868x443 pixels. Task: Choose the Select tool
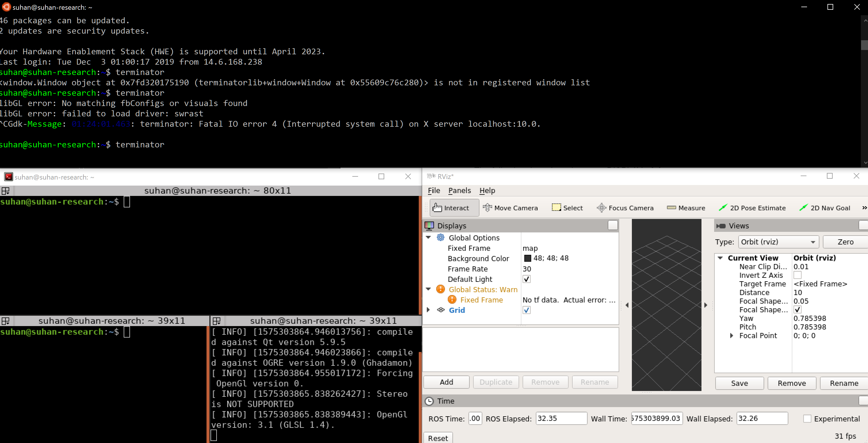click(567, 208)
